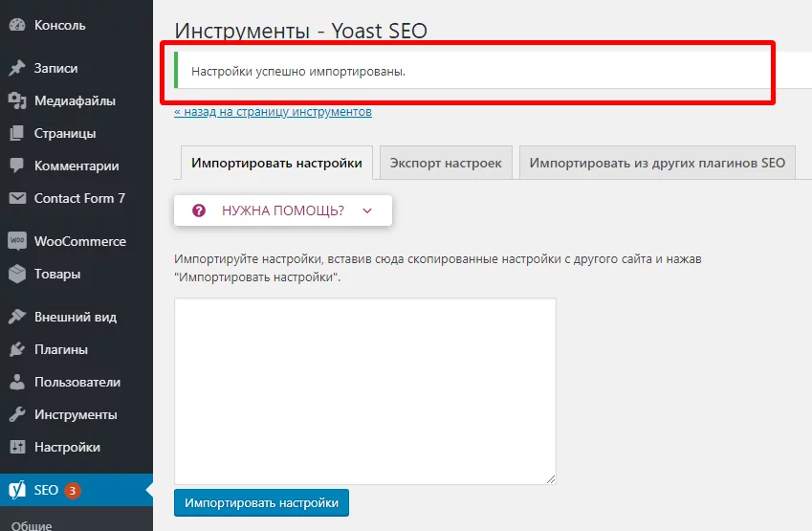Viewport: 812px width, 531px height.
Task: Click the Страницы pages icon
Action: tap(17, 133)
